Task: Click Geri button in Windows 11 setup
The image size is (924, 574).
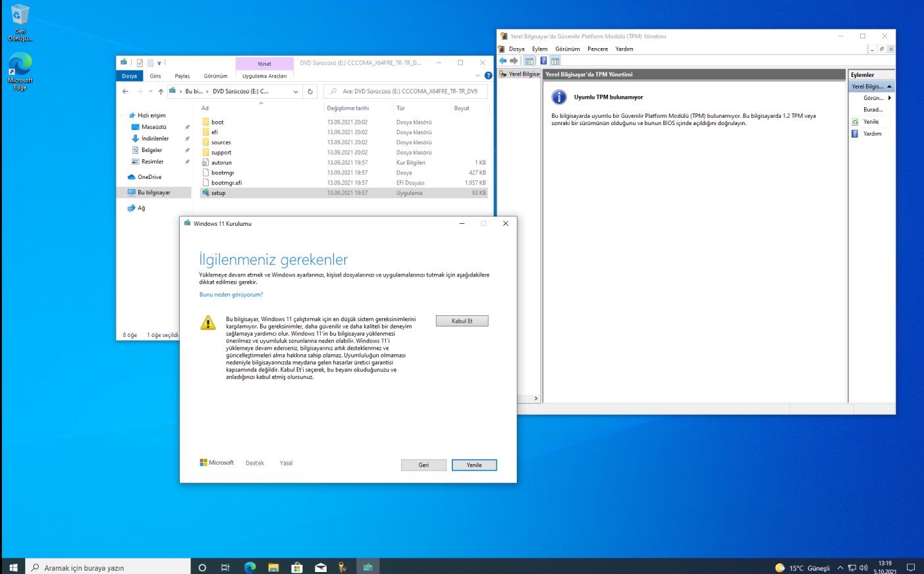Action: tap(423, 465)
